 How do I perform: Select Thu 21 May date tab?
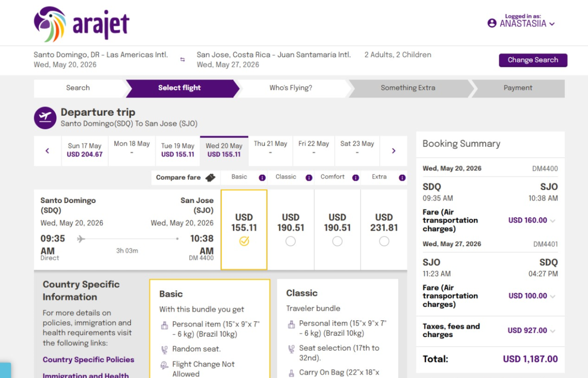point(270,150)
